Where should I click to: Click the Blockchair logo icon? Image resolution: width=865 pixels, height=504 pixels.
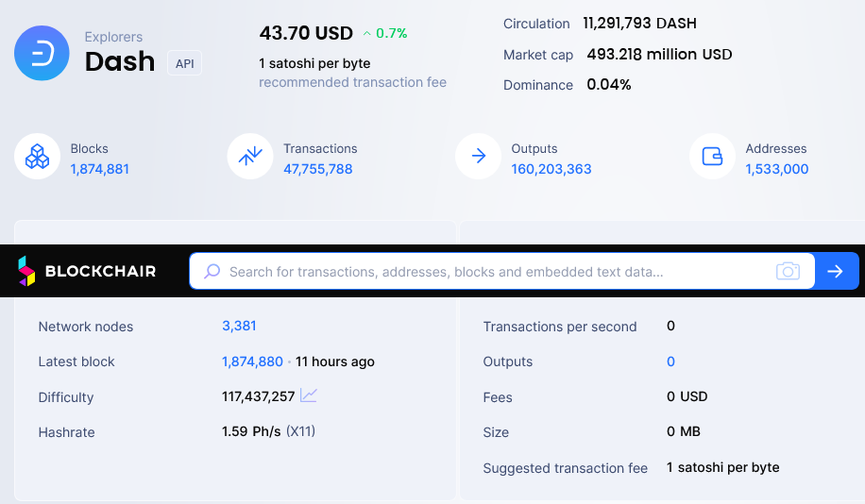coord(25,271)
